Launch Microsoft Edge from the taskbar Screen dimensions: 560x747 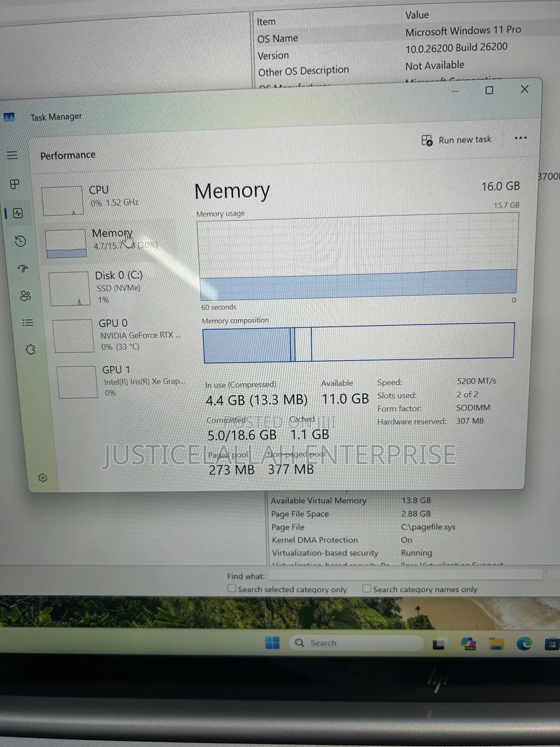point(524,644)
